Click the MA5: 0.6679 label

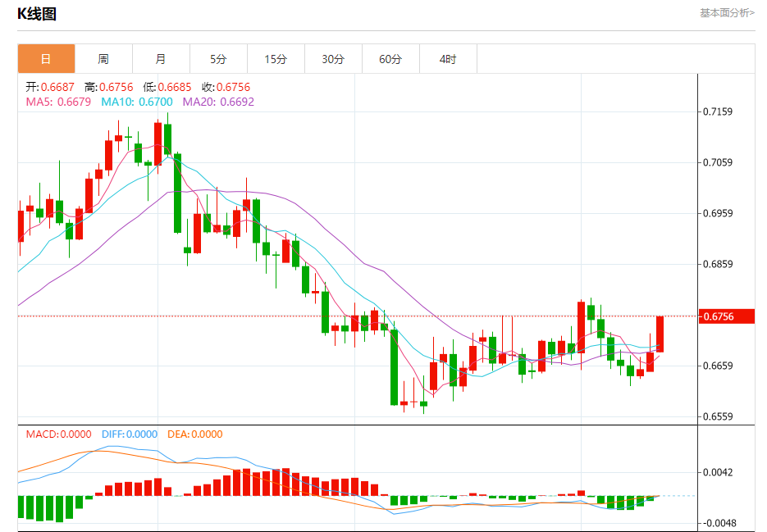(58, 102)
